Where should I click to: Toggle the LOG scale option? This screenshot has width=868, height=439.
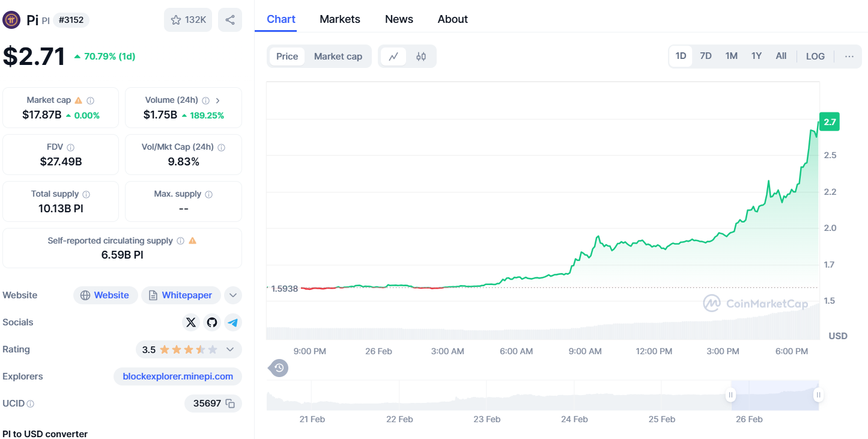[x=815, y=57]
